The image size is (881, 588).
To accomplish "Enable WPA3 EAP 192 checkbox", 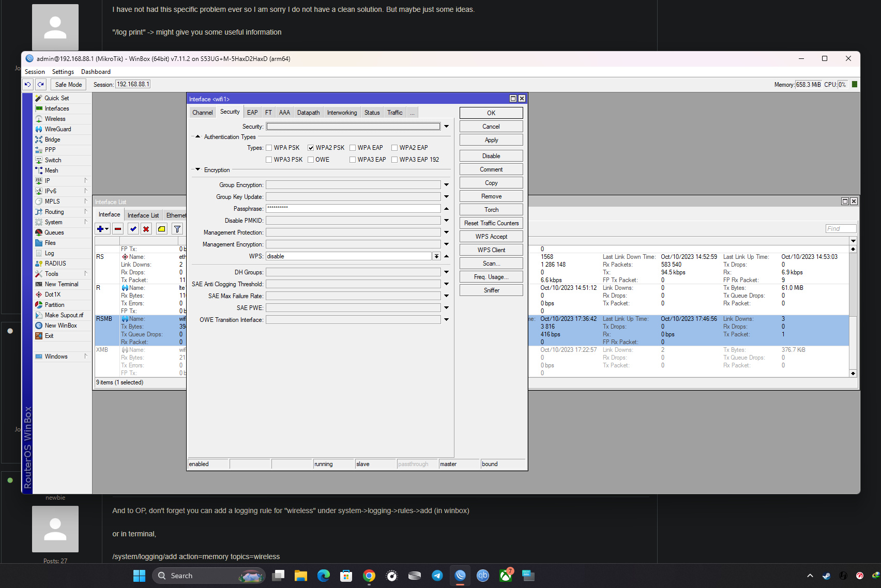I will [394, 160].
